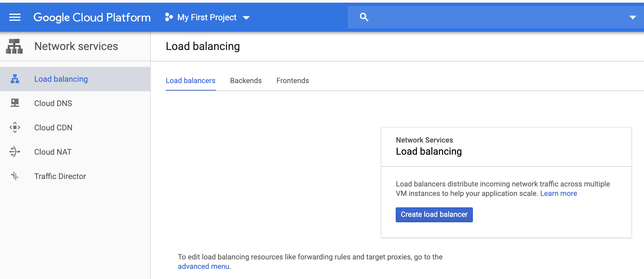Click the Load balancing page title

[203, 46]
